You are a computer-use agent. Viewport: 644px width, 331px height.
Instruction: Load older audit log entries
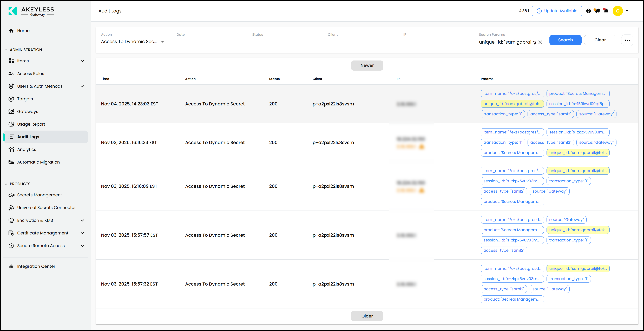click(367, 316)
